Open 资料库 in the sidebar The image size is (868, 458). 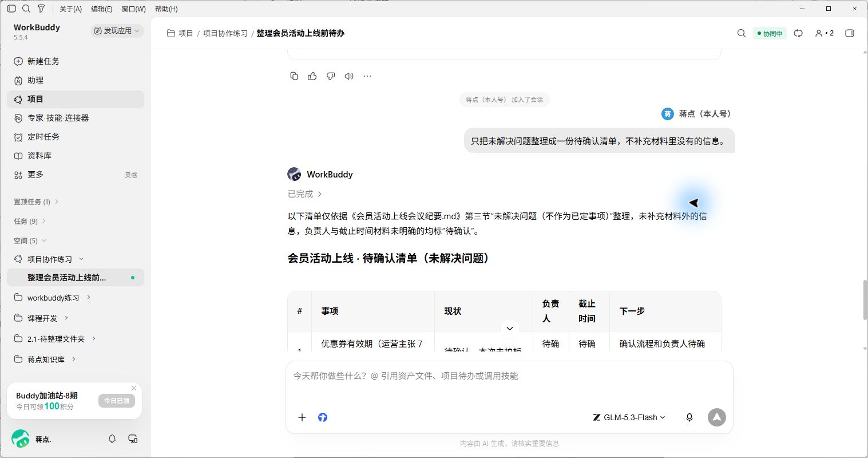pos(76,156)
